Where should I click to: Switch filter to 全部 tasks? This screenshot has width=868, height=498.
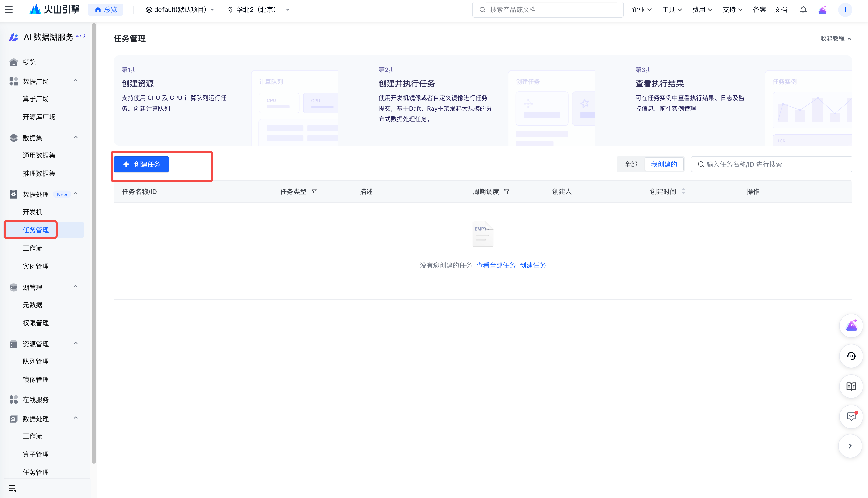(631, 164)
